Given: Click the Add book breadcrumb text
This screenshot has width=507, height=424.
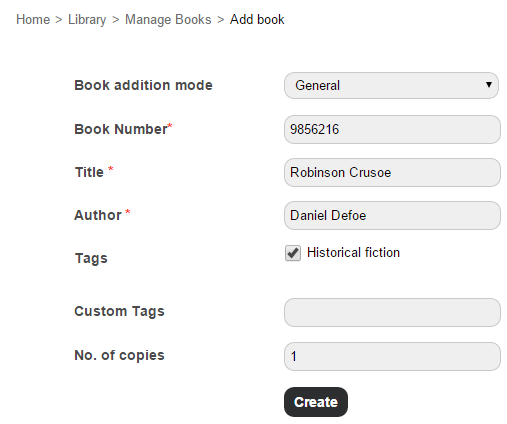Looking at the screenshot, I should (x=257, y=19).
